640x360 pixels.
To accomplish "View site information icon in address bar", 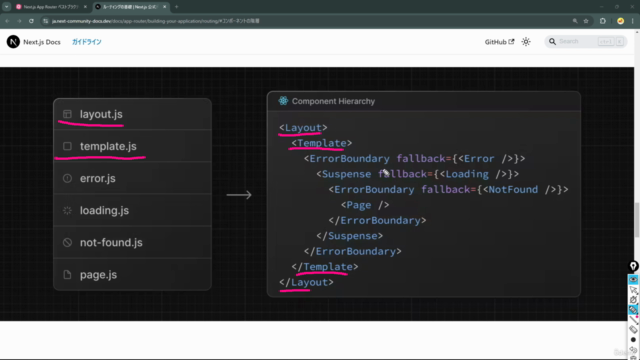I will click(x=46, y=21).
